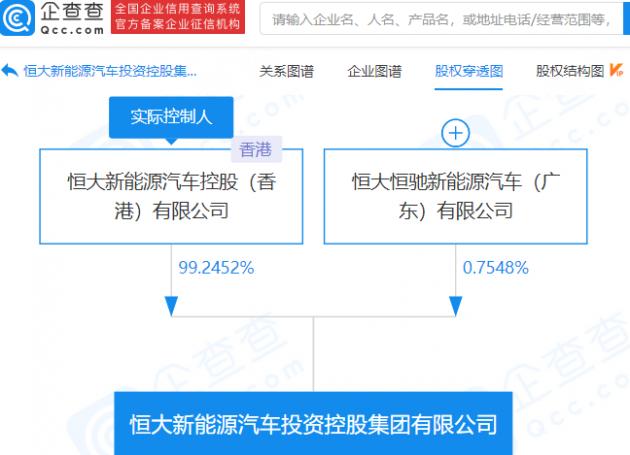The width and height of the screenshot is (630, 455).
Task: Click the 实际控制人 label button
Action: coord(171,117)
